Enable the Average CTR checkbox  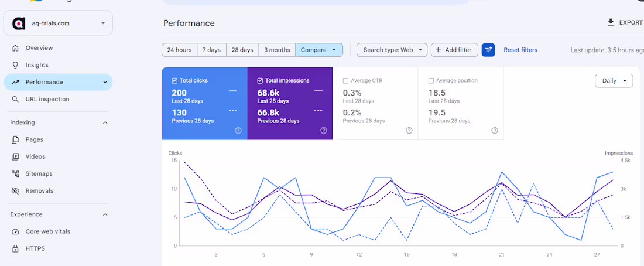point(346,81)
